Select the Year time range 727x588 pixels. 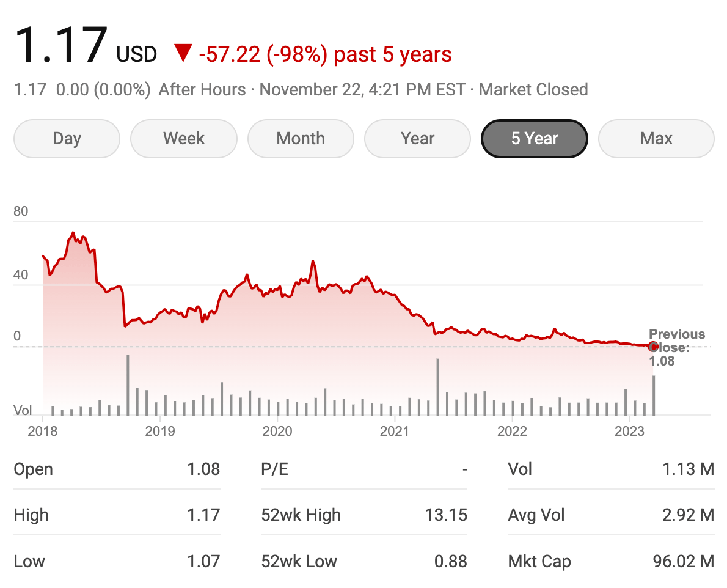417,139
